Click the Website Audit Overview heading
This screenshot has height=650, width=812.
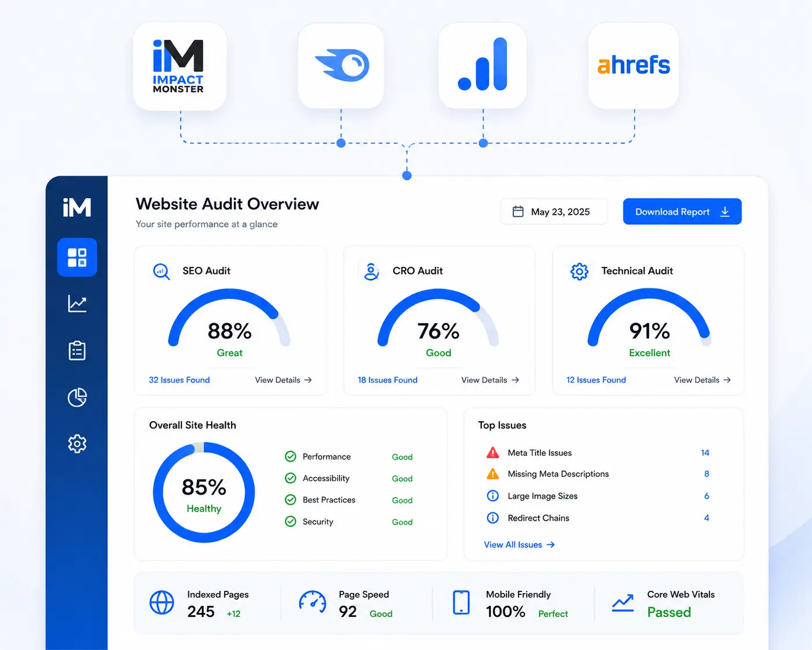(x=227, y=204)
